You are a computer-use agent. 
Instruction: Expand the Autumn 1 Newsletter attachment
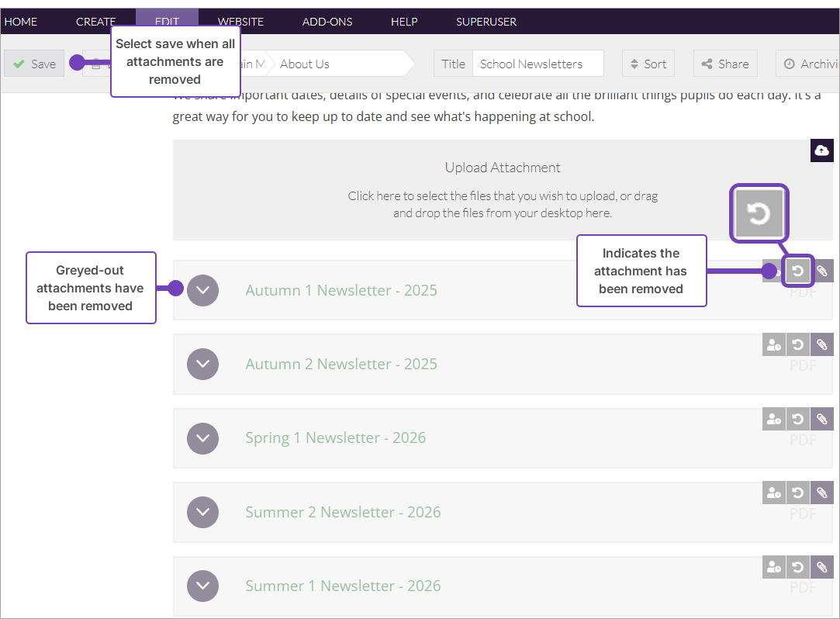point(203,290)
